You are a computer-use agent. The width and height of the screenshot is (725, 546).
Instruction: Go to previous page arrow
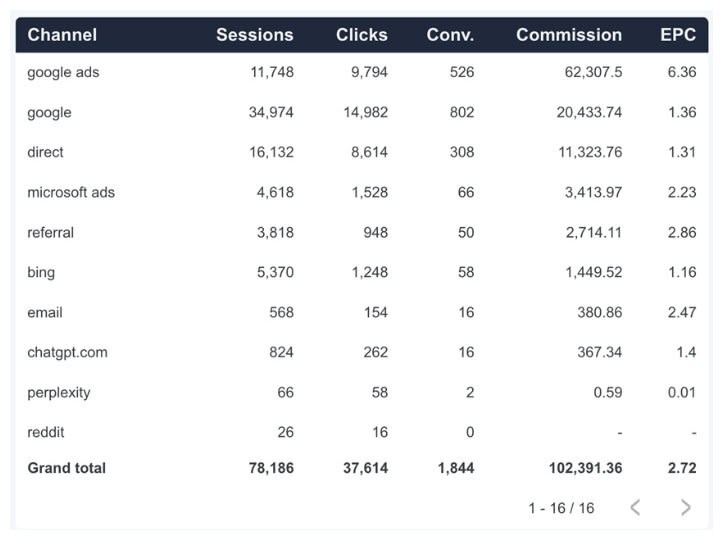[635, 508]
